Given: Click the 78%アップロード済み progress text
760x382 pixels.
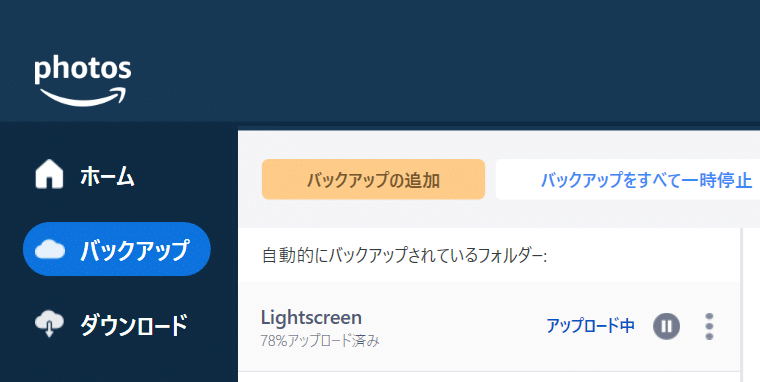Looking at the screenshot, I should pos(320,342).
